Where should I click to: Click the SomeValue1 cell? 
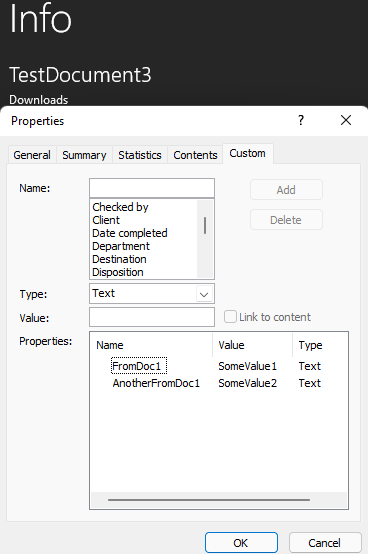click(247, 366)
